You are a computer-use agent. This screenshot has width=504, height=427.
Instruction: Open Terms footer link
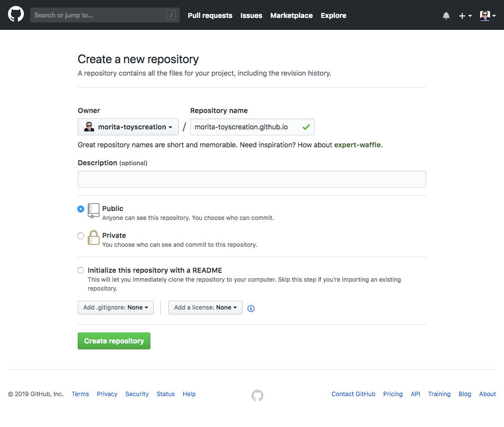point(80,394)
